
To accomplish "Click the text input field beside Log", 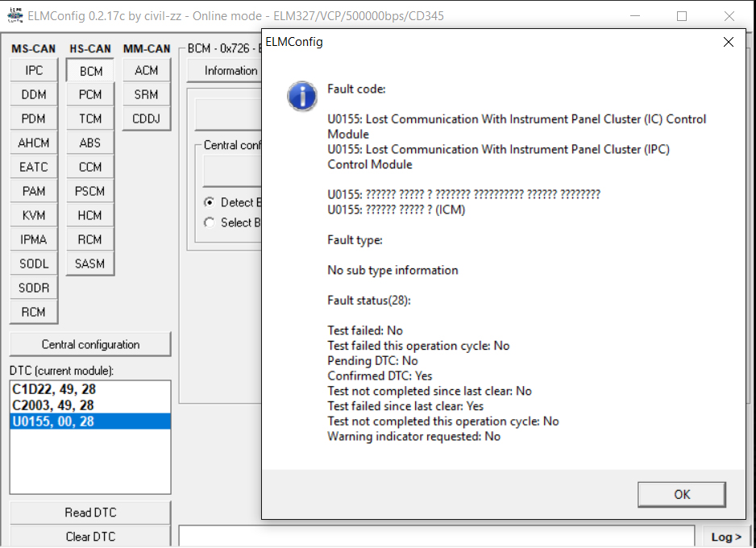I will (435, 537).
